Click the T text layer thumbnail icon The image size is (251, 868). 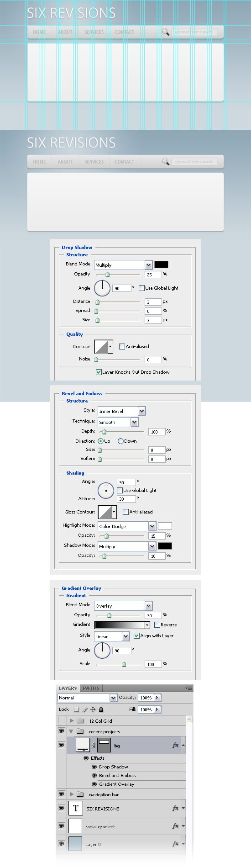coord(76,808)
